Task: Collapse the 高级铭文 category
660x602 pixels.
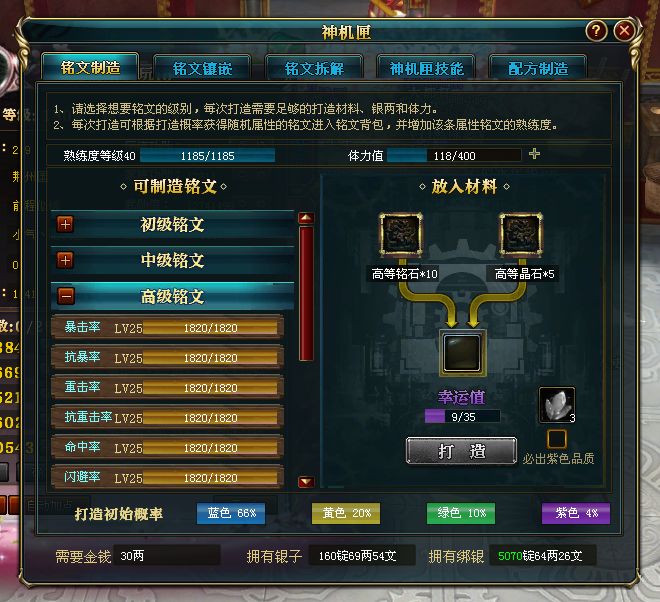Action: (x=66, y=296)
